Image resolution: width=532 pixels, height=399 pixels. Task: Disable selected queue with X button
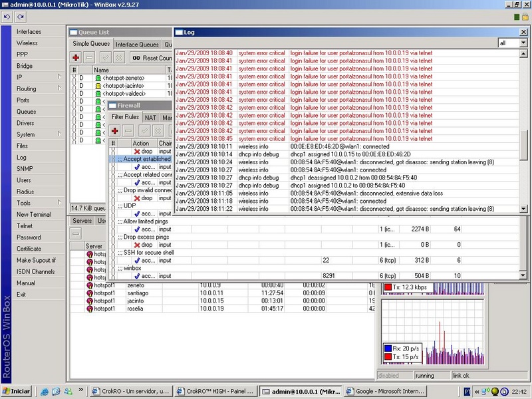coord(119,58)
